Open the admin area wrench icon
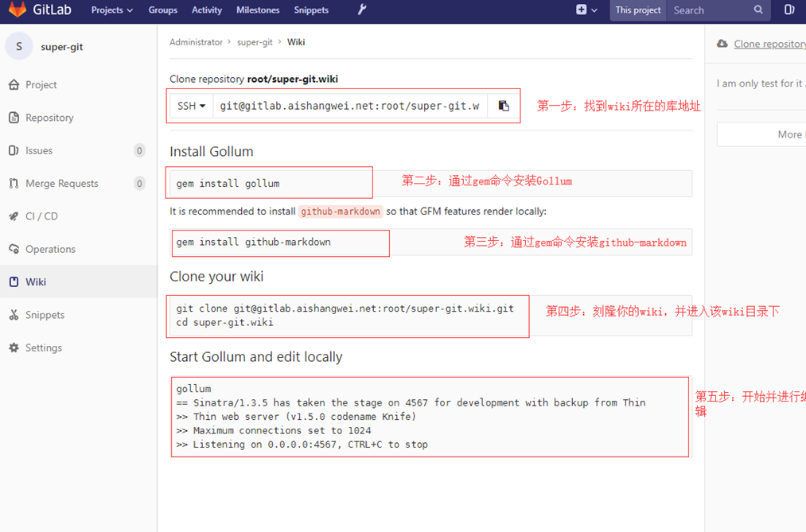This screenshot has height=532, width=806. pos(362,10)
